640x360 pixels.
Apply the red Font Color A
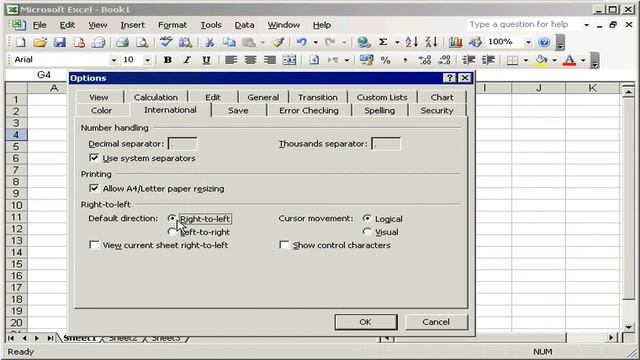pyautogui.click(x=569, y=60)
